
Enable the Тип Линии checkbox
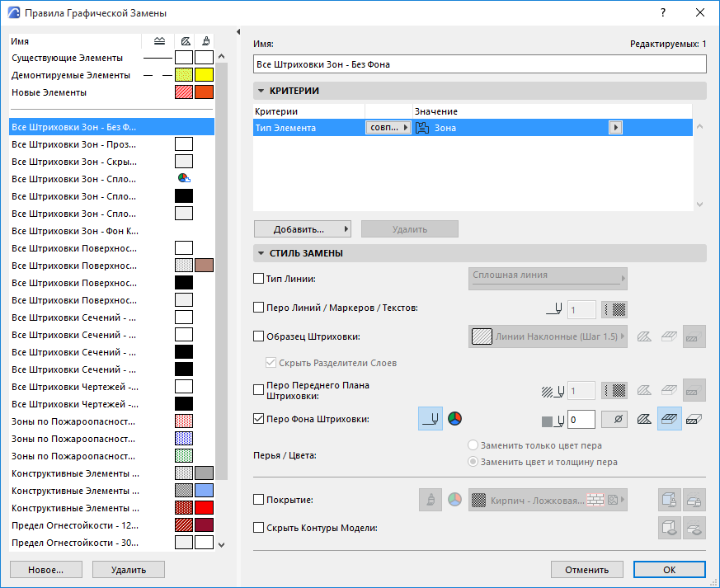(258, 279)
